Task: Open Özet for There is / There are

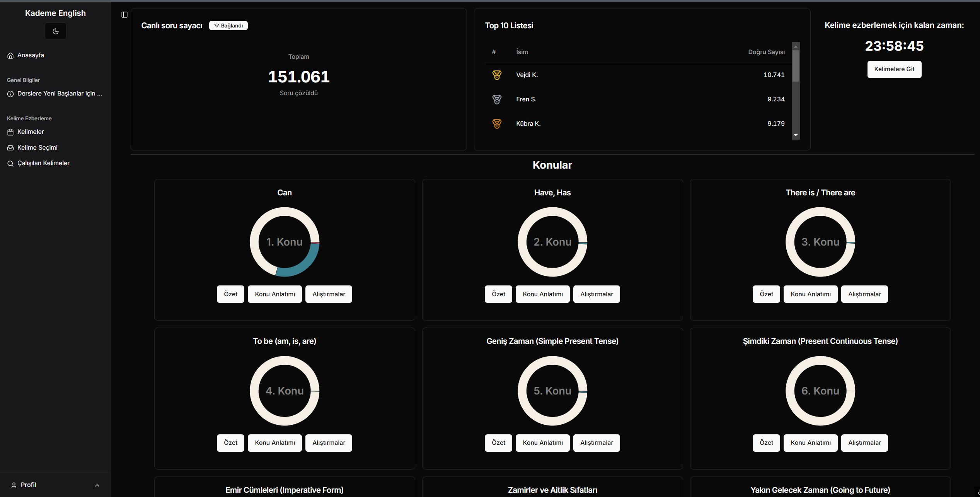Action: click(766, 294)
